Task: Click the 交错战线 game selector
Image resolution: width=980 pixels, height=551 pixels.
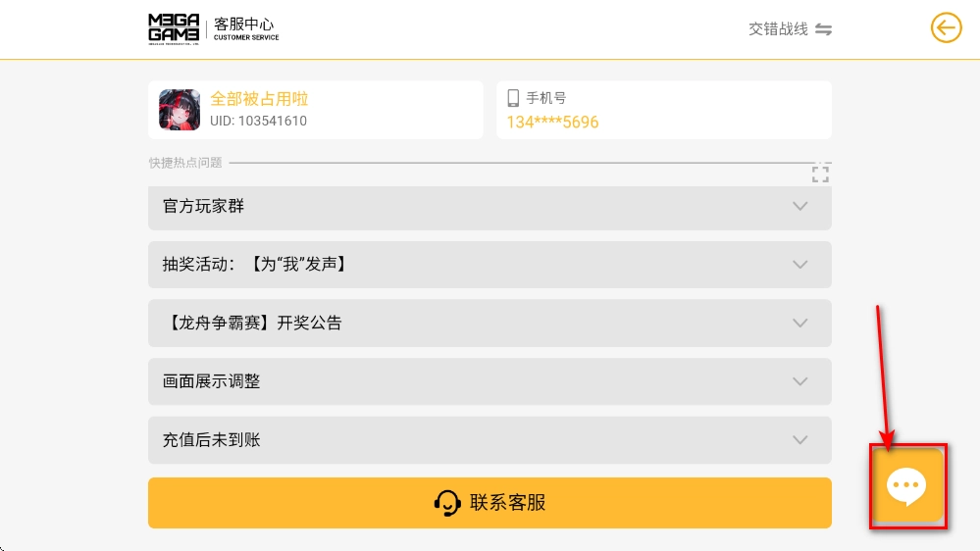Action: click(778, 29)
